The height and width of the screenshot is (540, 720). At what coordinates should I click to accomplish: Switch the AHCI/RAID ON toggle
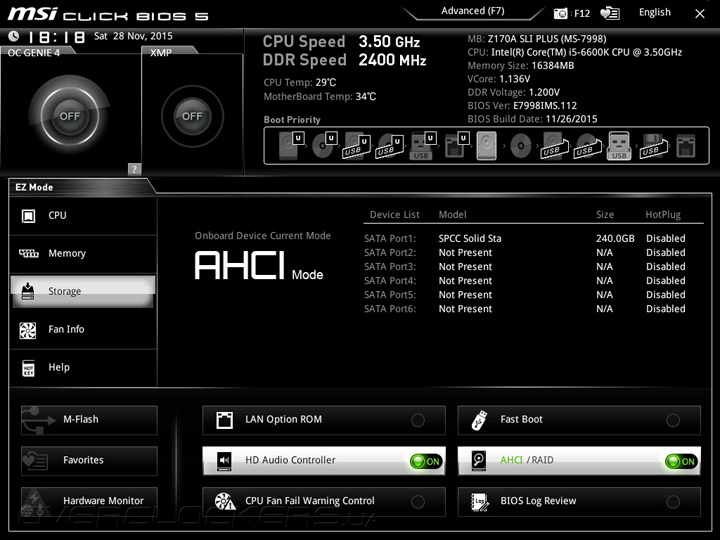681,461
